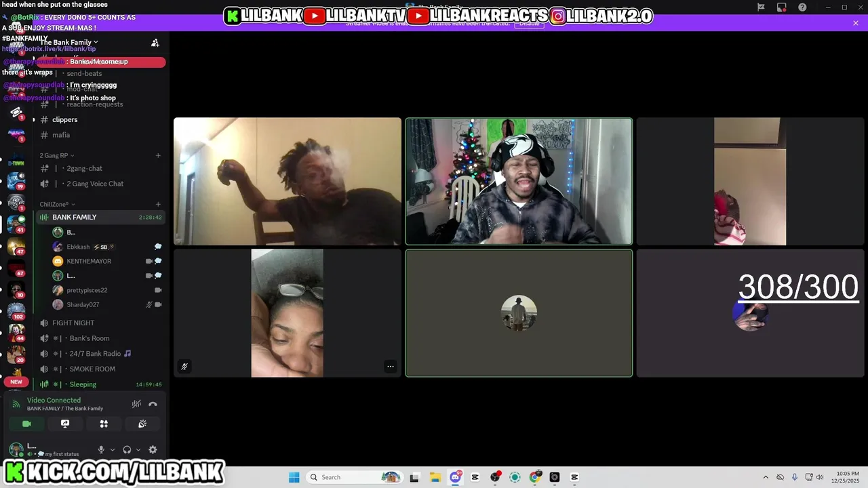Open the server with 10 badge
This screenshot has width=868, height=488.
[x=16, y=289]
